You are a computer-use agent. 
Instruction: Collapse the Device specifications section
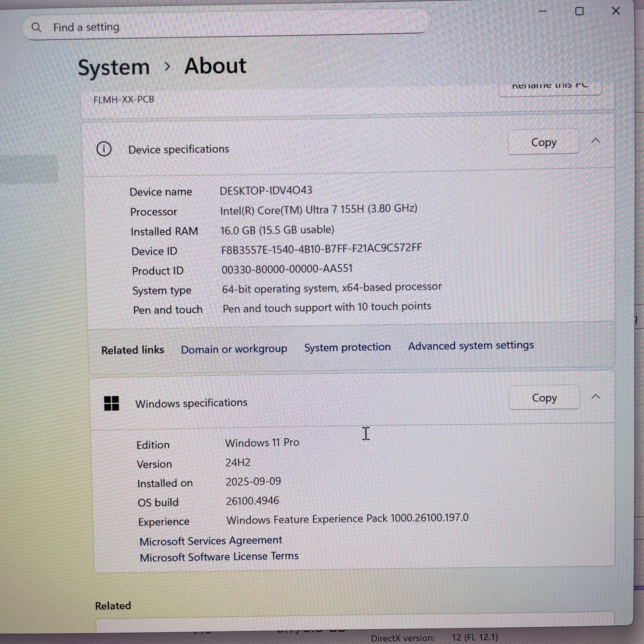coord(596,141)
